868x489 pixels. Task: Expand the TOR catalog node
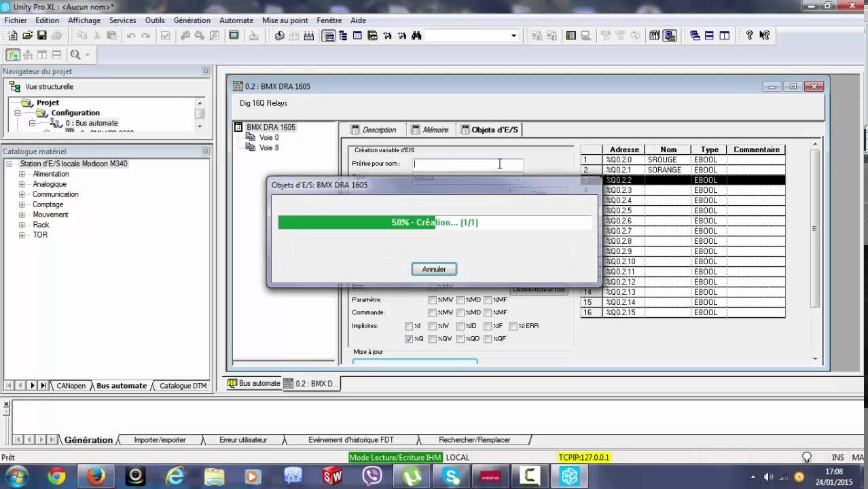22,235
